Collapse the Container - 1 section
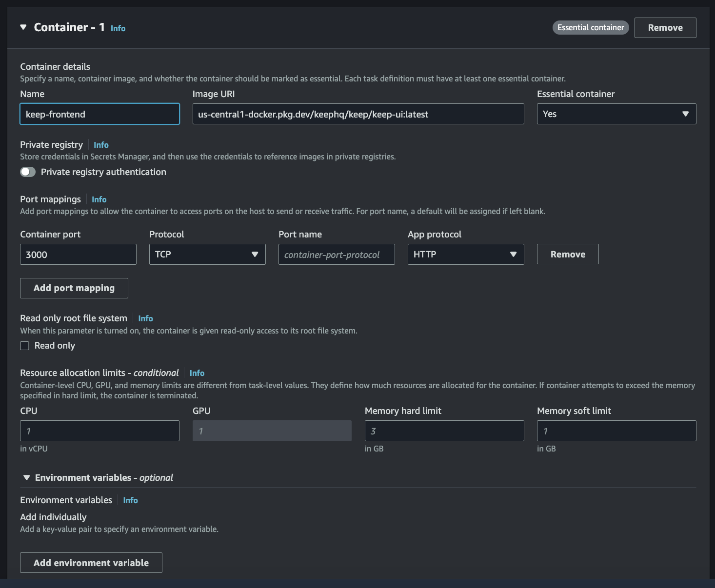Image resolution: width=715 pixels, height=588 pixels. pyautogui.click(x=23, y=27)
